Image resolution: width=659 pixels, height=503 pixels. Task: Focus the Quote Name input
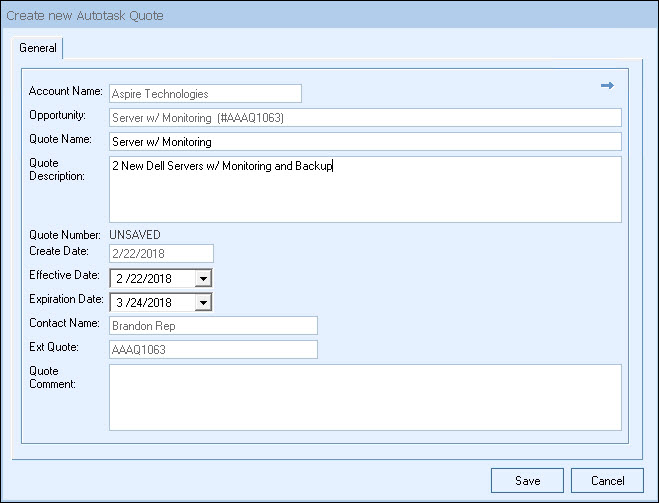point(365,142)
